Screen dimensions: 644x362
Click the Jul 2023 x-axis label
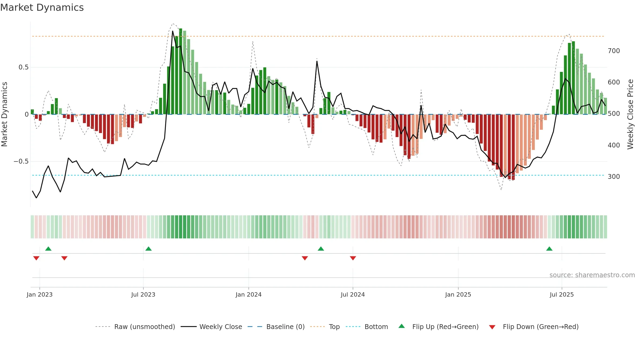click(x=143, y=294)
